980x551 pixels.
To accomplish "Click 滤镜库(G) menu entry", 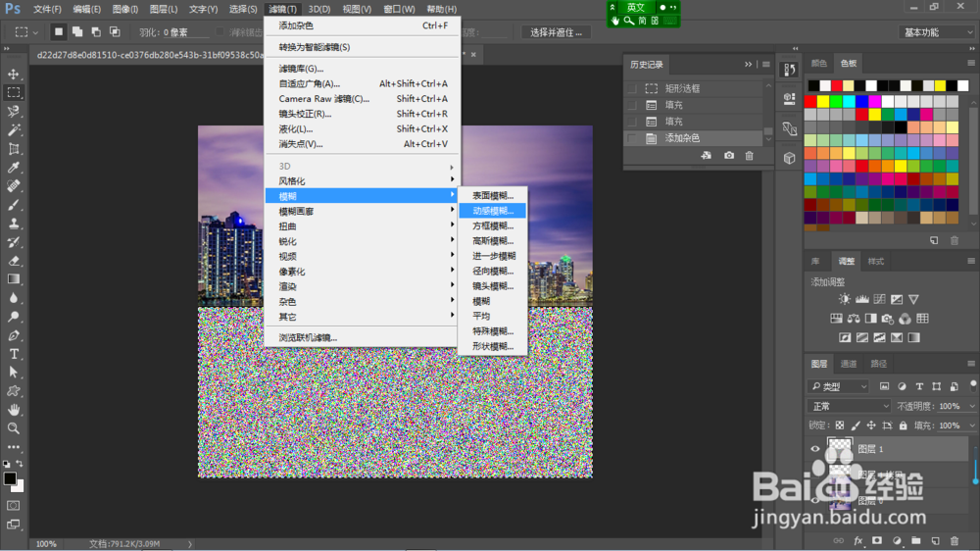I will 362,69.
